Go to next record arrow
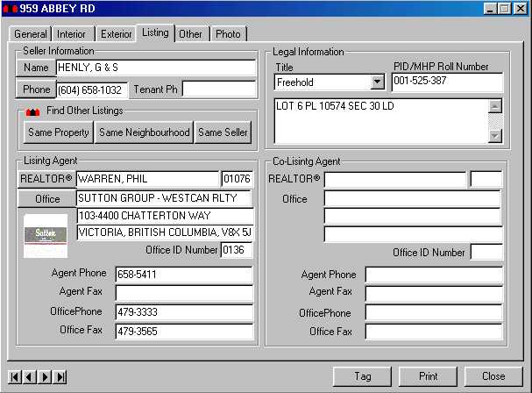Screen dimensions: 532x393 coord(45,377)
